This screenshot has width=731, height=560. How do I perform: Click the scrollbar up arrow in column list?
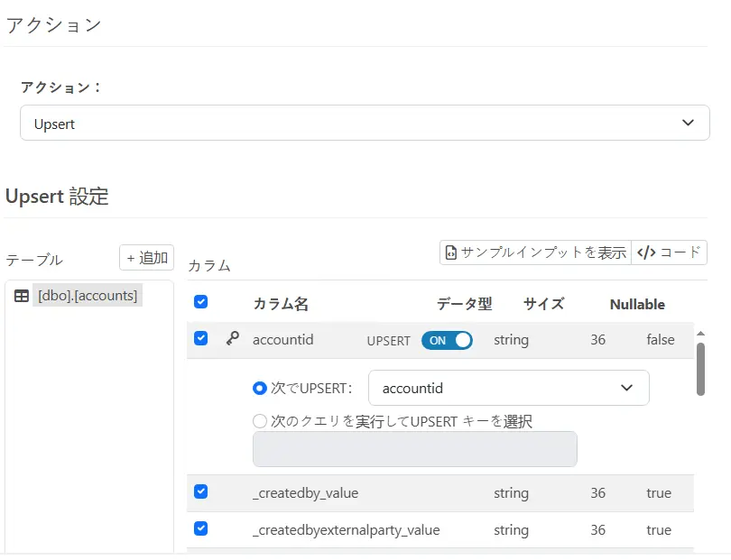(700, 333)
